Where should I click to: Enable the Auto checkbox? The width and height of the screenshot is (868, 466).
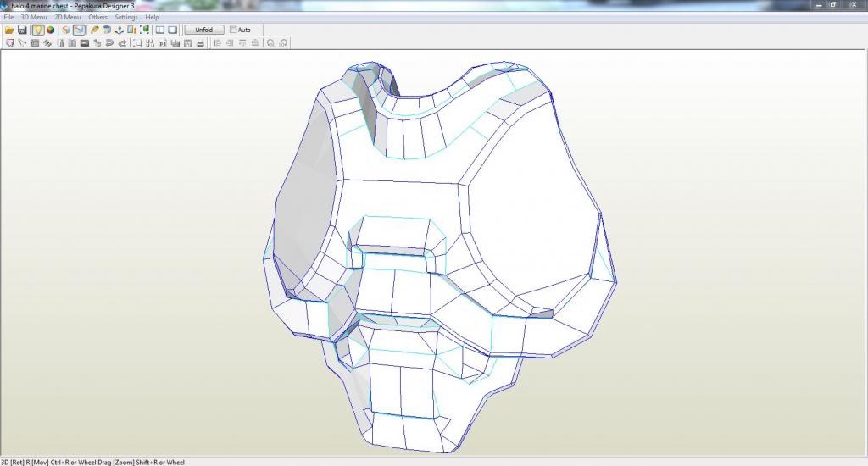(233, 30)
